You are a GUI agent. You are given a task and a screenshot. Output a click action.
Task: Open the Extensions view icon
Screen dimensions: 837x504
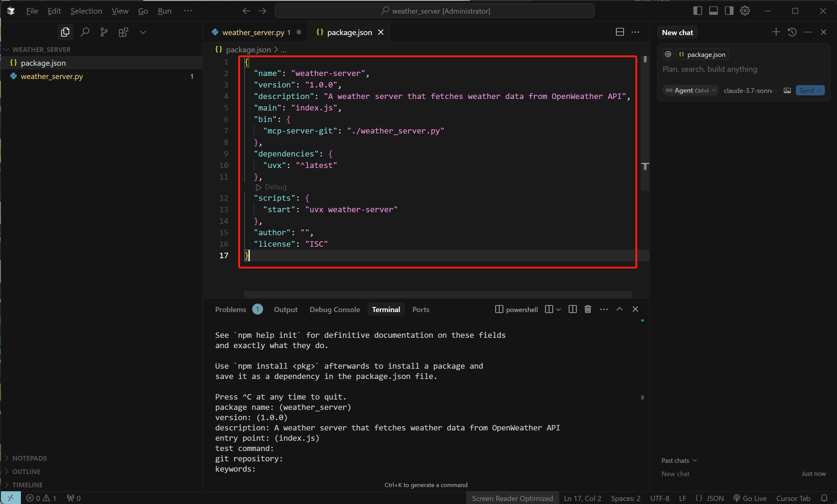coord(123,32)
